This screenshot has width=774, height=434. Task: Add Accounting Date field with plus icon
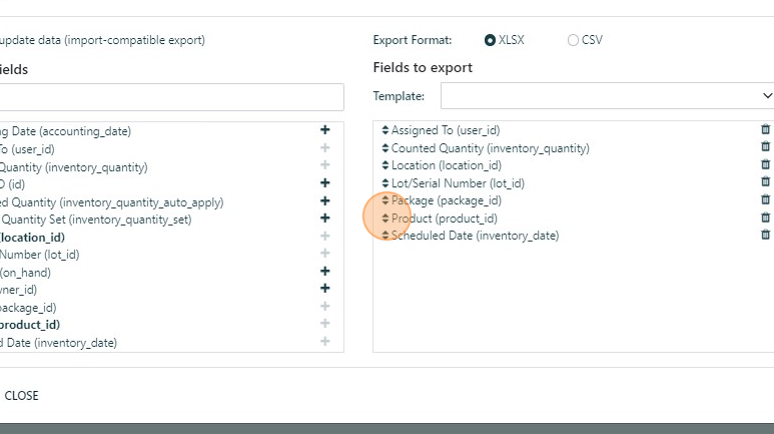324,130
